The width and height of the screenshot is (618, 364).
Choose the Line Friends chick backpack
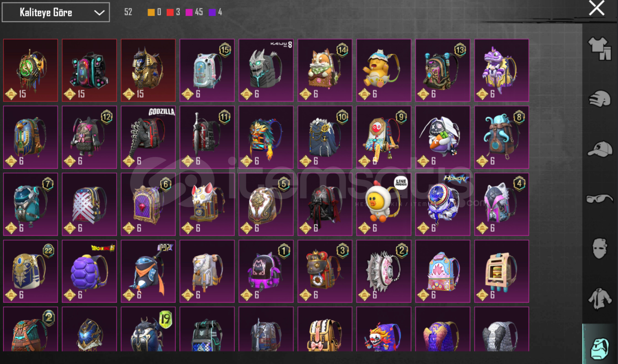[x=384, y=204]
